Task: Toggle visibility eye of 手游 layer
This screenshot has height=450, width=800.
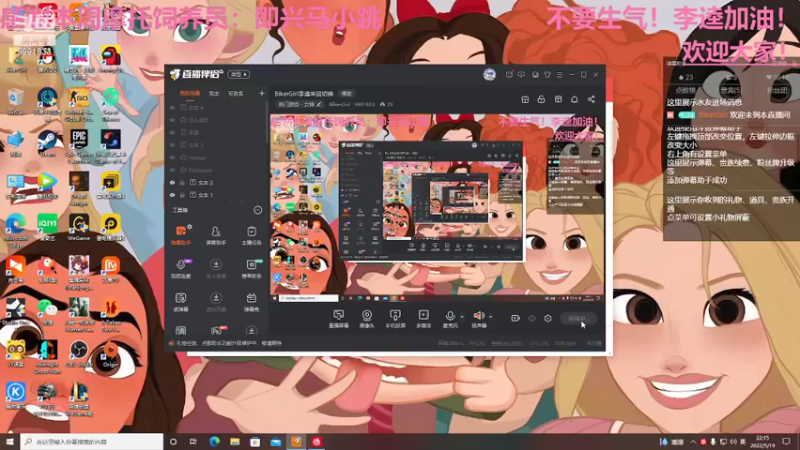Action: point(172,133)
